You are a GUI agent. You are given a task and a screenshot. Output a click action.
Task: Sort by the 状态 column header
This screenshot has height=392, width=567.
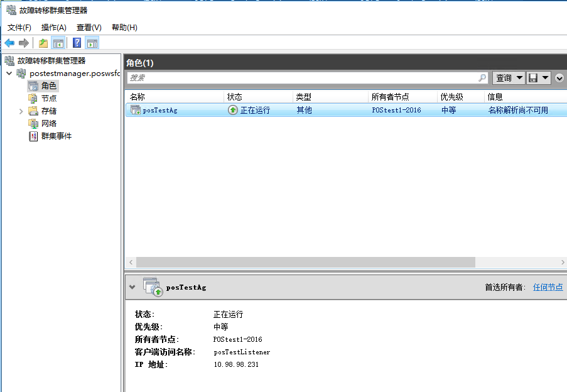click(x=258, y=97)
